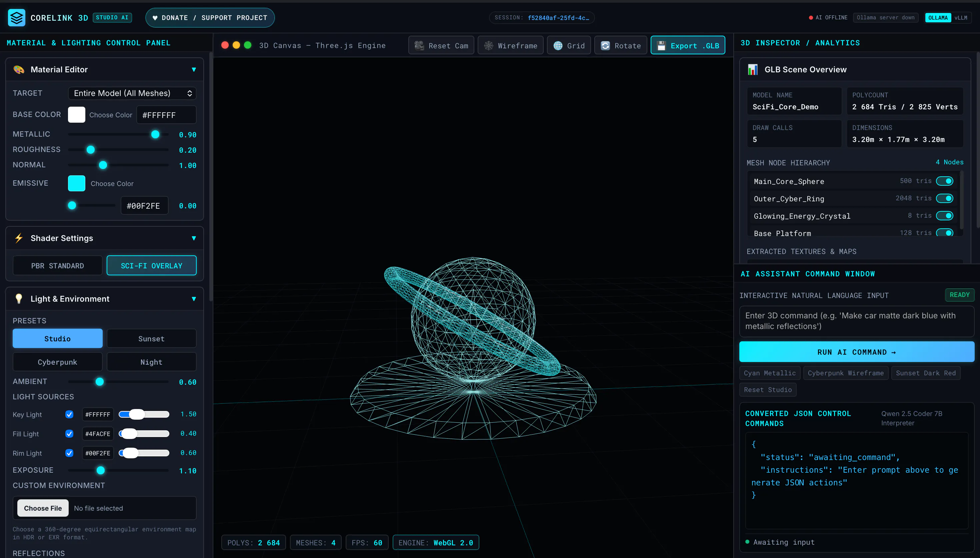Uncheck the Fill Light checkbox
The image size is (980, 558).
coord(69,433)
